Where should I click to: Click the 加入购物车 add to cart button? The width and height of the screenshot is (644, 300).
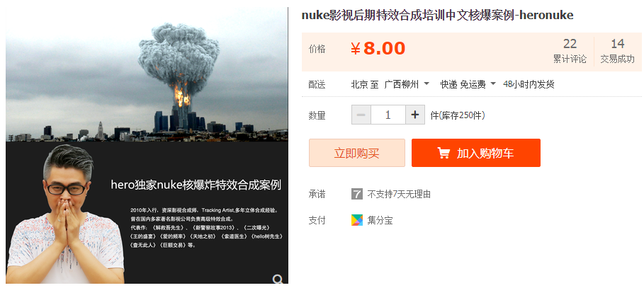coord(476,153)
